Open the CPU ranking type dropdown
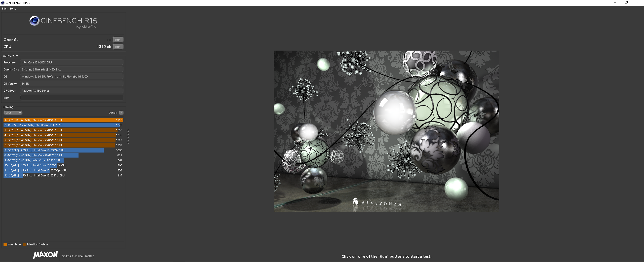 [13, 113]
